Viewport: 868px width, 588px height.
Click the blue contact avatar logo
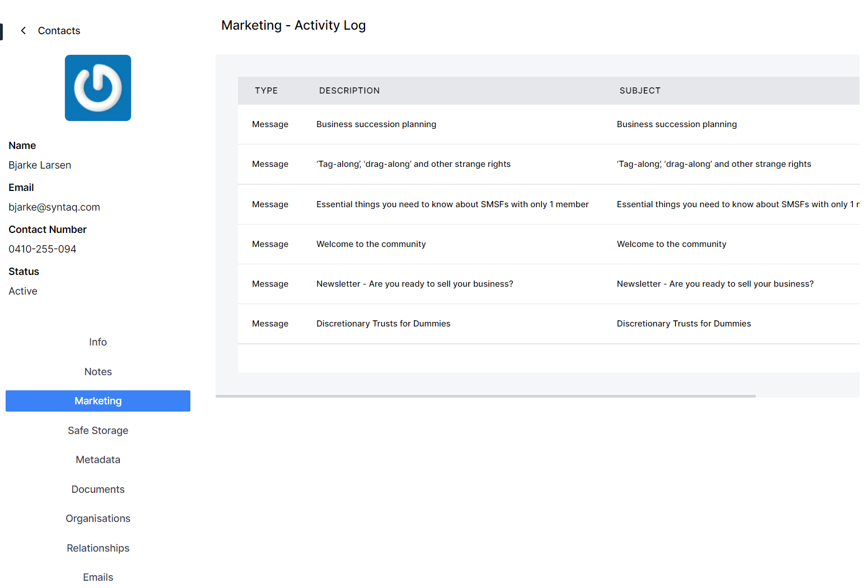pos(98,88)
